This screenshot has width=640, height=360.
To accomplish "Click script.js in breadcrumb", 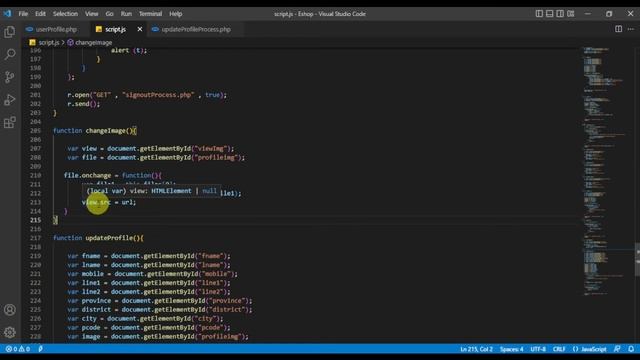I will click(x=49, y=42).
